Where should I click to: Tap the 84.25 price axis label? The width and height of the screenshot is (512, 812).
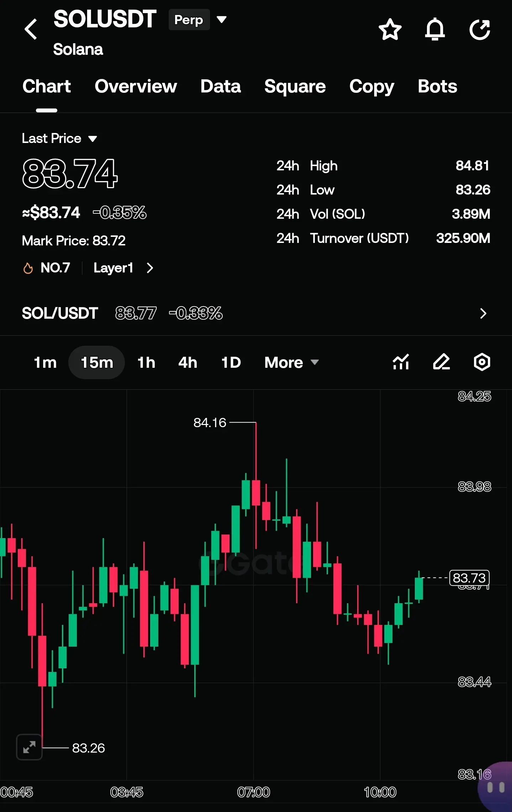[x=474, y=396]
